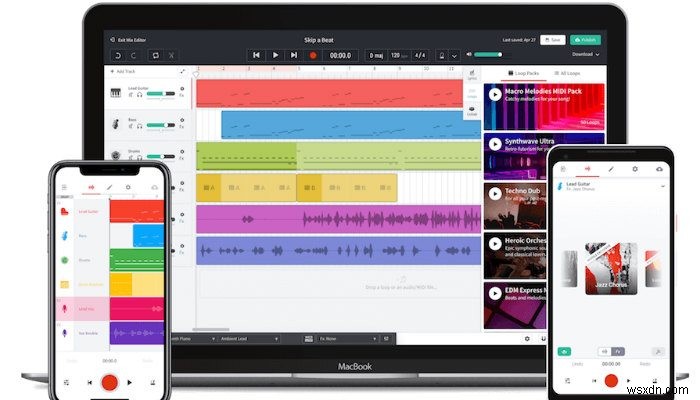Click the keyboard icon beside Fx: None
Screen dimensions: 700x400
308,339
